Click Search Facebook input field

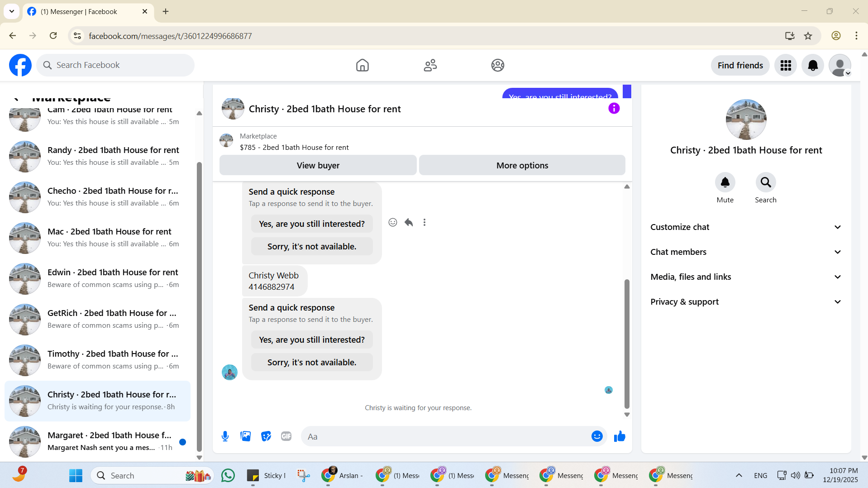115,65
